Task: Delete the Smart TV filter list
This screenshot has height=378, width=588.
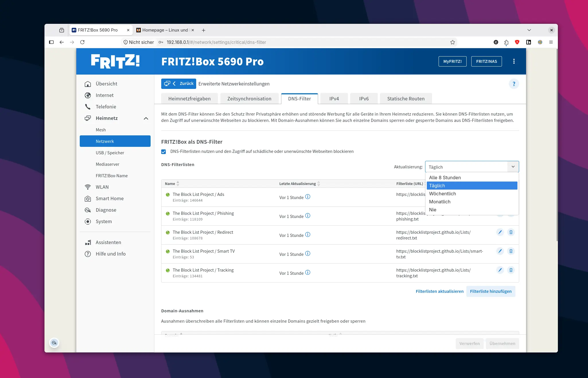Action: 511,251
